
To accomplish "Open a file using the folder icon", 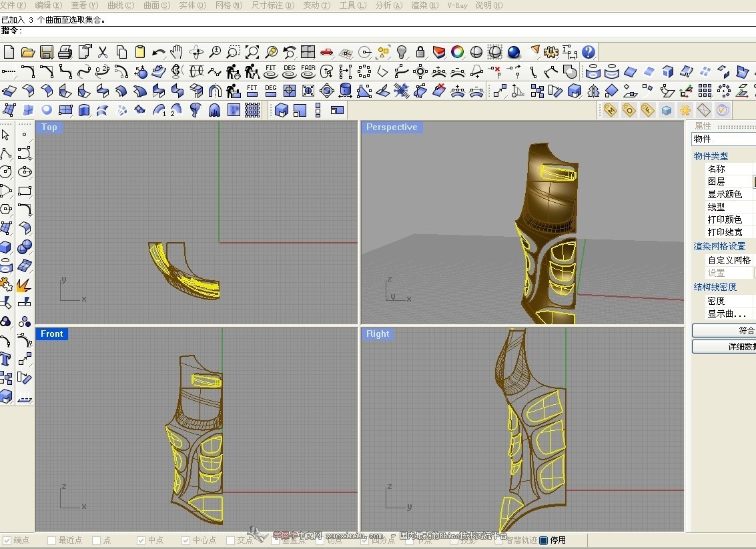I will click(27, 52).
